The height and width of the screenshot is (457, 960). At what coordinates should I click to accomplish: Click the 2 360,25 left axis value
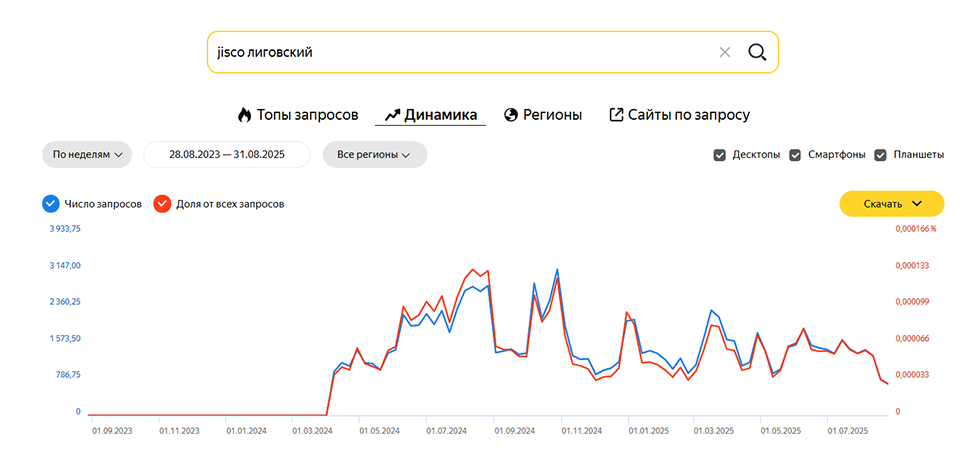click(65, 301)
